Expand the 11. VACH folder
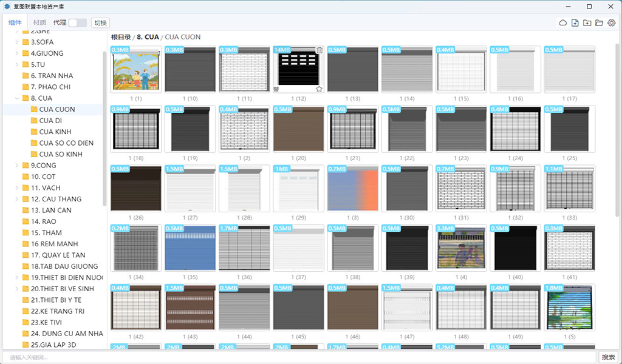The width and height of the screenshot is (622, 364). coord(17,188)
